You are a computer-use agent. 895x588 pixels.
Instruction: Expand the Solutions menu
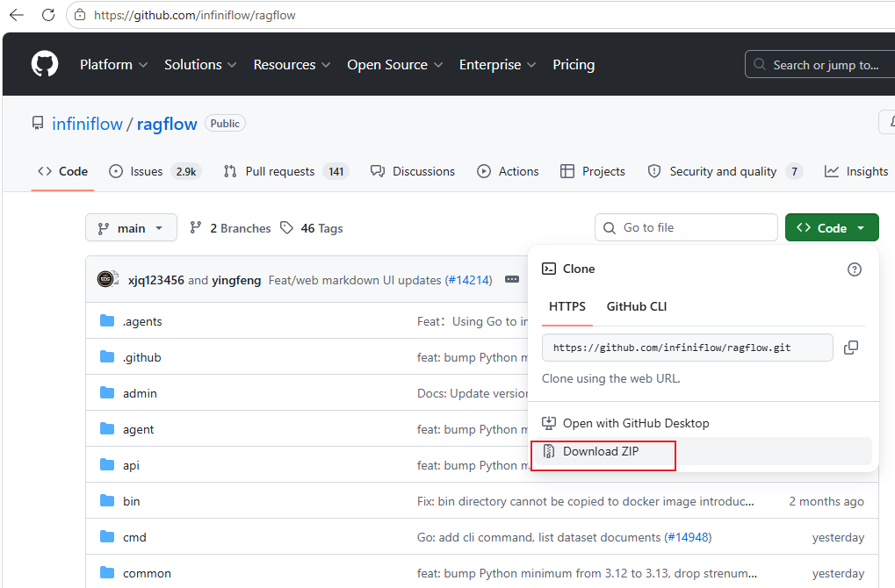pos(200,64)
